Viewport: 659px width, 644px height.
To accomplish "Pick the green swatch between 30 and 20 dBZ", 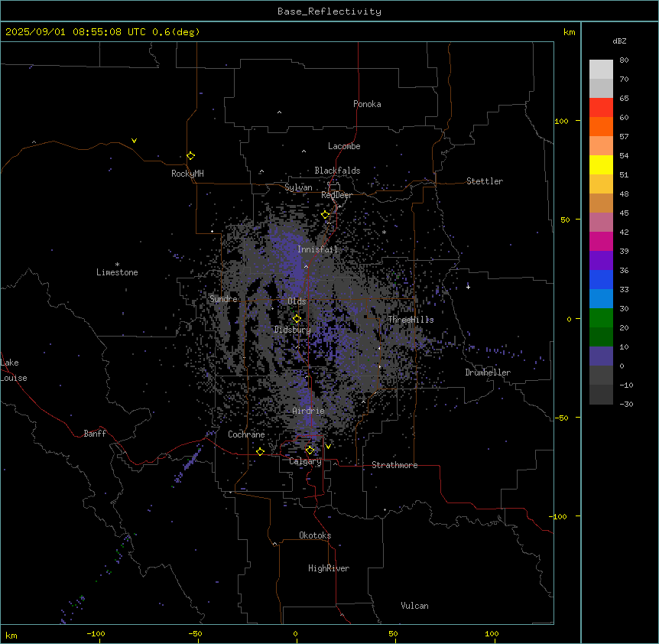I will (601, 318).
